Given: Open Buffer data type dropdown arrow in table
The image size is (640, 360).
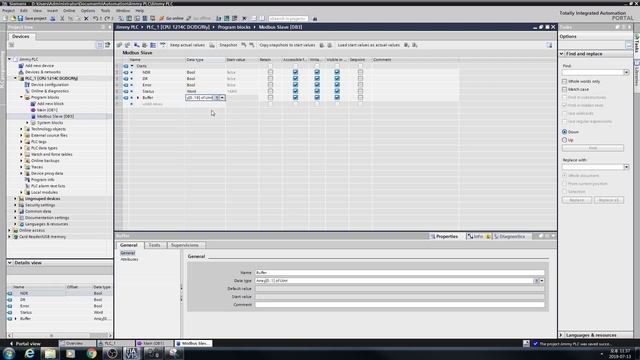Looking at the screenshot, I should click(222, 98).
